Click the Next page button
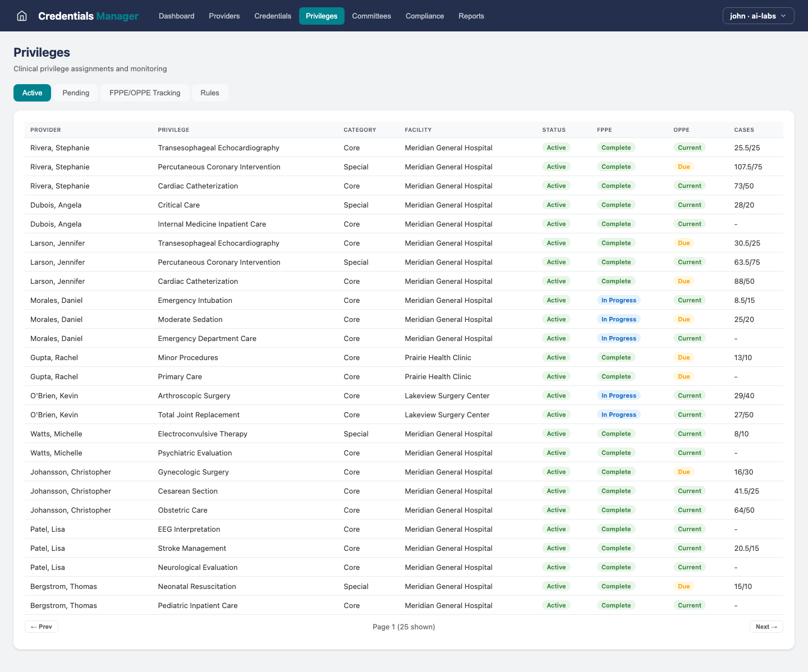Viewport: 808px width, 672px height. pos(766,627)
